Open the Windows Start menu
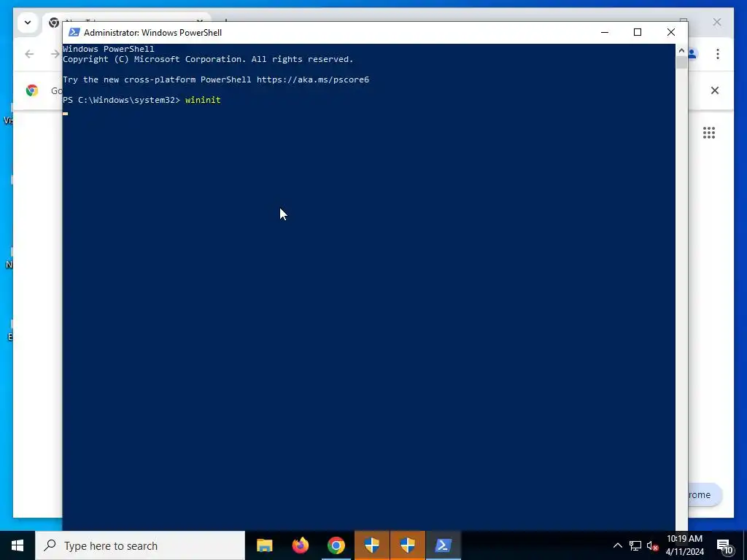The width and height of the screenshot is (747, 560). (18, 545)
